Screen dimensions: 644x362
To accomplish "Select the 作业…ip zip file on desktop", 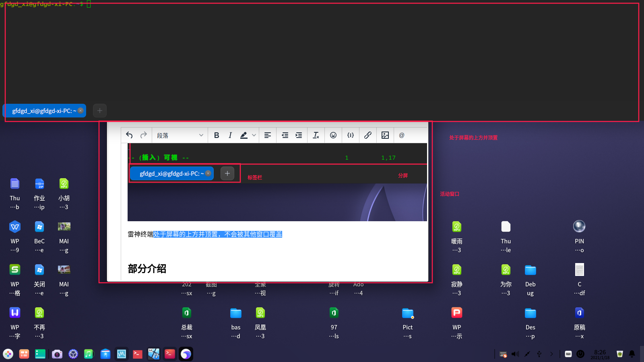I will 39,194.
